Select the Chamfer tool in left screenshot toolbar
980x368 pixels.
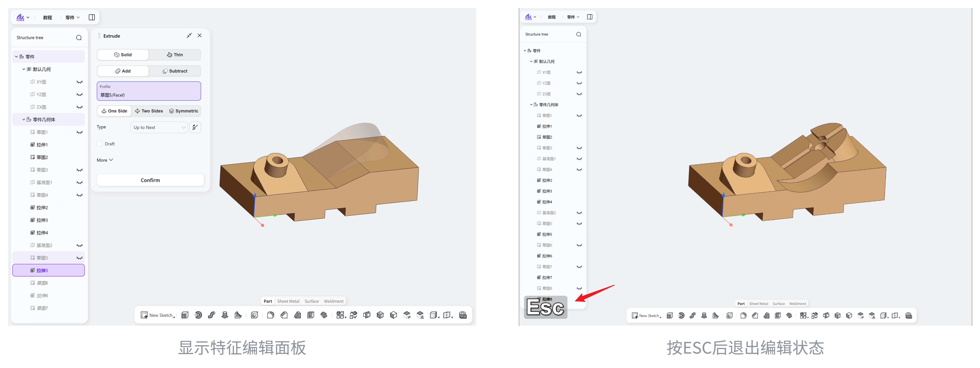284,315
